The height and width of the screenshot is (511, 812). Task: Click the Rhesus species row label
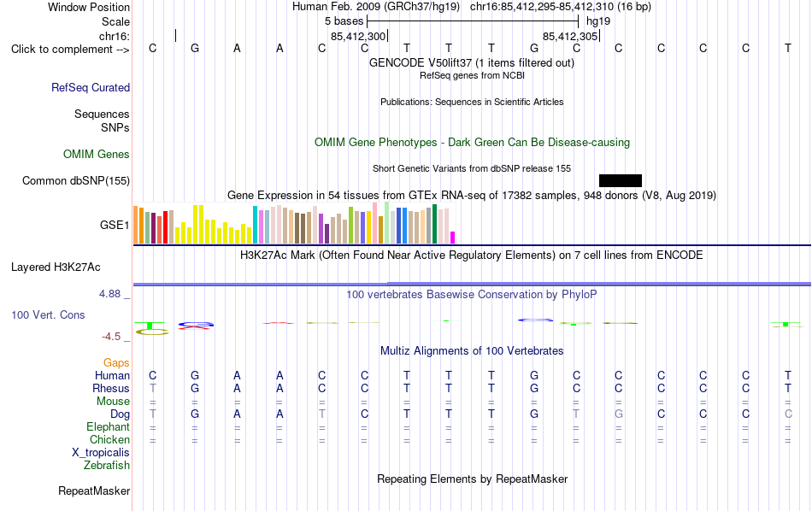tap(111, 388)
